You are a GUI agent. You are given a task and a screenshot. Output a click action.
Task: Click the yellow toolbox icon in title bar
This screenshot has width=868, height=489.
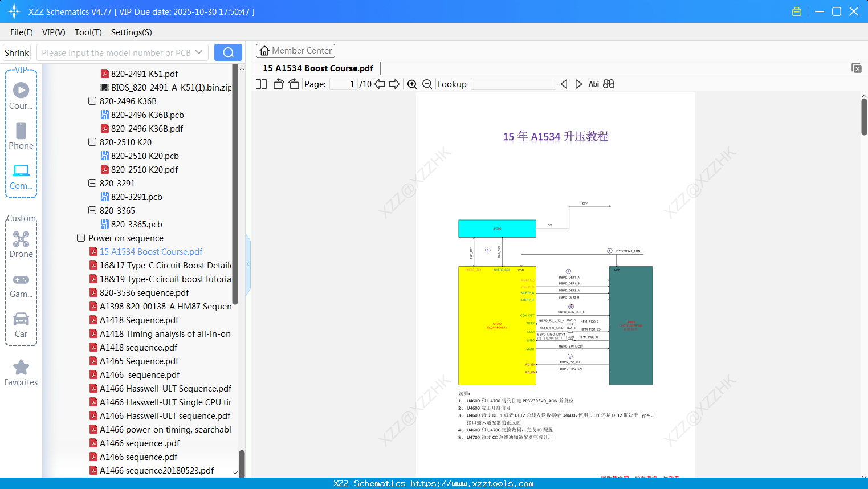pyautogui.click(x=797, y=11)
